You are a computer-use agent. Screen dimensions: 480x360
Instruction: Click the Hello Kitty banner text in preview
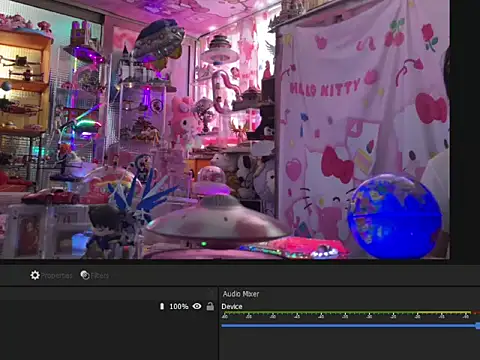click(325, 88)
